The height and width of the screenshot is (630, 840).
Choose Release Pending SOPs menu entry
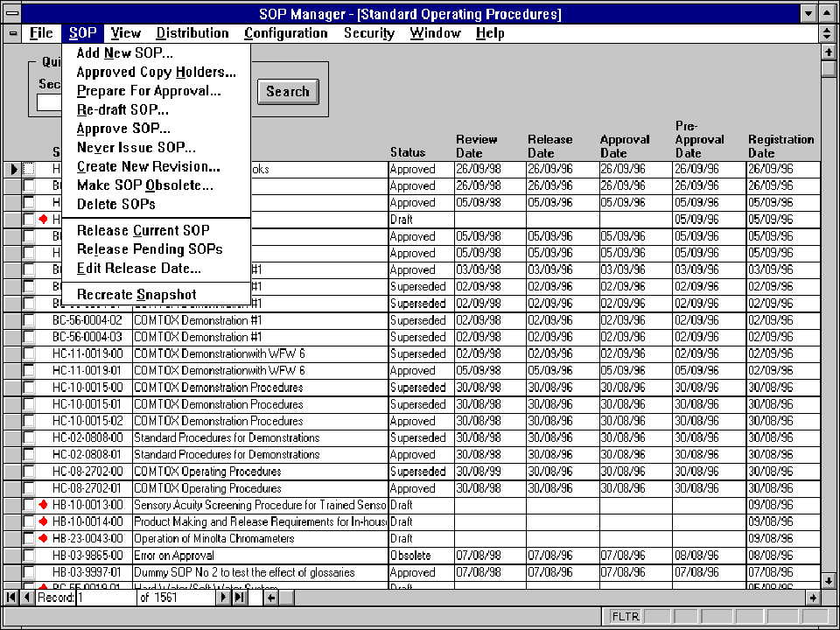[x=157, y=249]
